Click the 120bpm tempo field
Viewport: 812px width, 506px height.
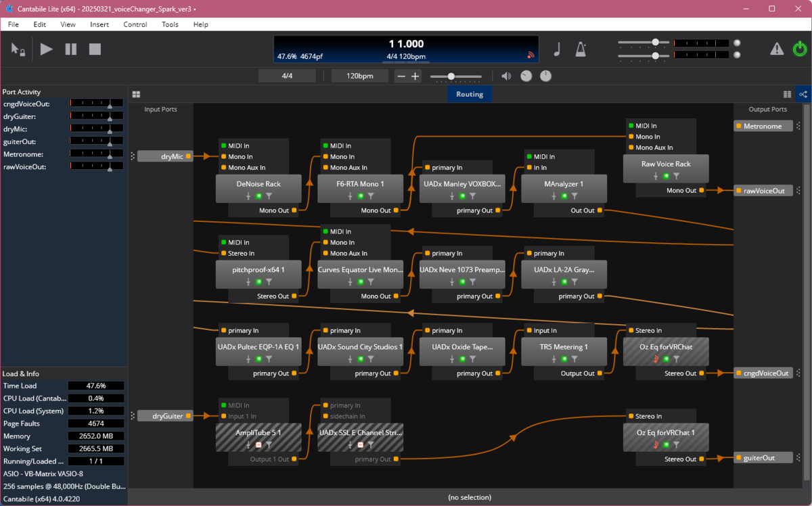pyautogui.click(x=360, y=76)
